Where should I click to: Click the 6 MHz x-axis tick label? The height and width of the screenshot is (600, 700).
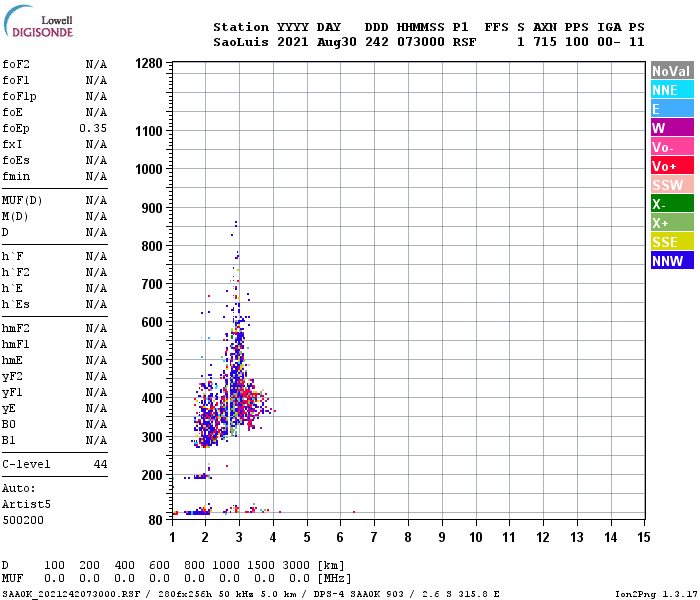click(340, 537)
